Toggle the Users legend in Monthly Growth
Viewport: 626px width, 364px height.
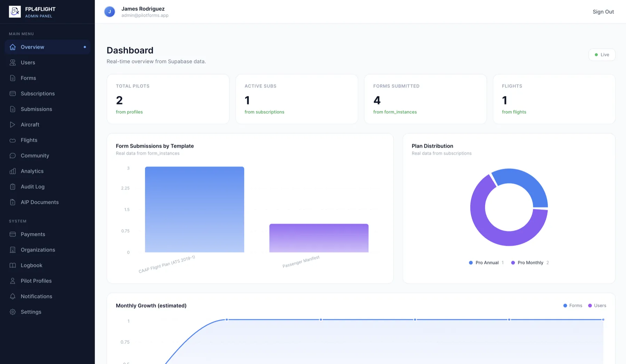[x=597, y=306]
